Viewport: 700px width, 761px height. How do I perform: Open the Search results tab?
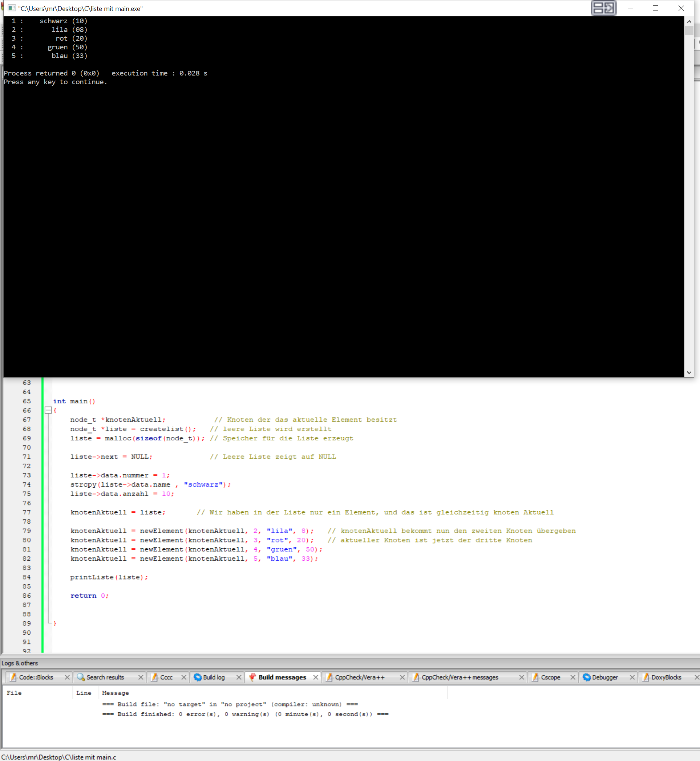coord(105,677)
